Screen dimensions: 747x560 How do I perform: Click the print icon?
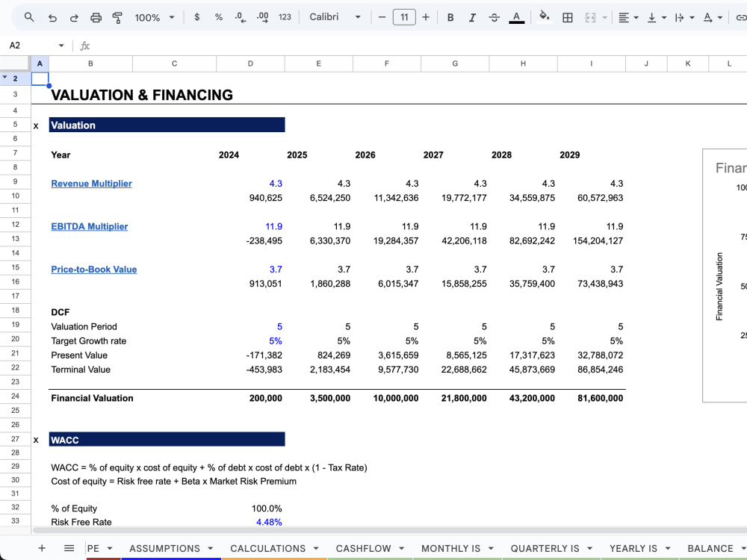click(96, 18)
